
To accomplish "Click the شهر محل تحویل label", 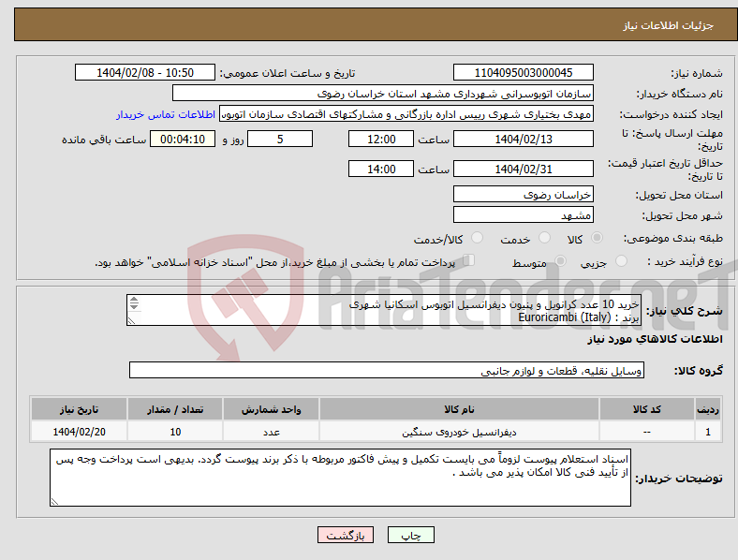I will point(683,215).
